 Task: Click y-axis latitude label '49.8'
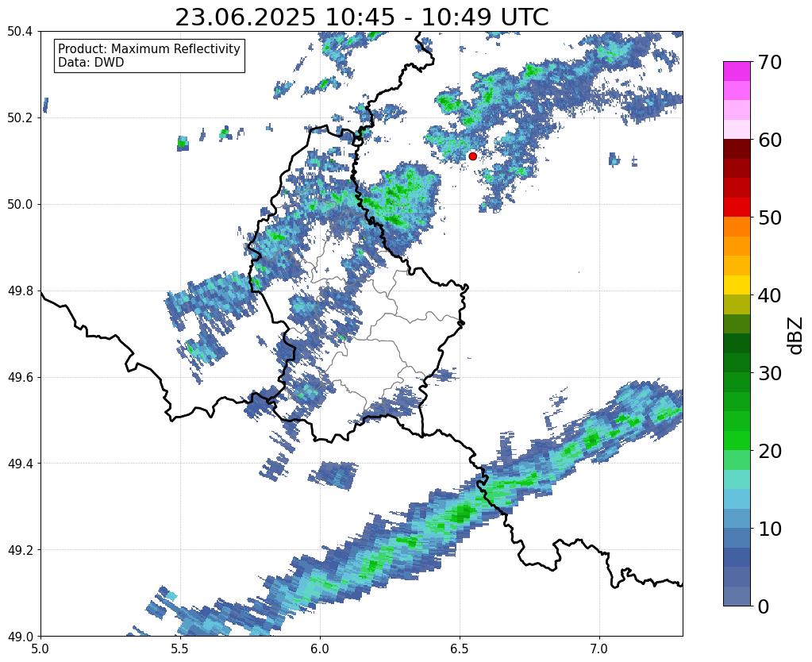pos(20,291)
